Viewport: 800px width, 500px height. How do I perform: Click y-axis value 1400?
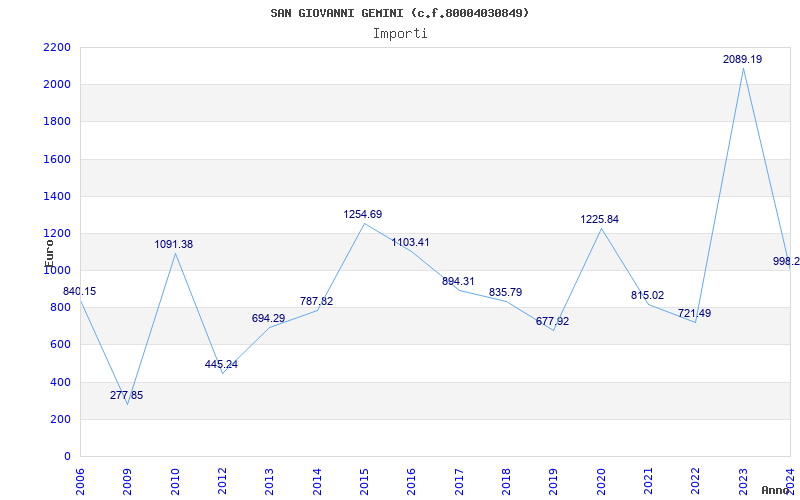(x=57, y=196)
